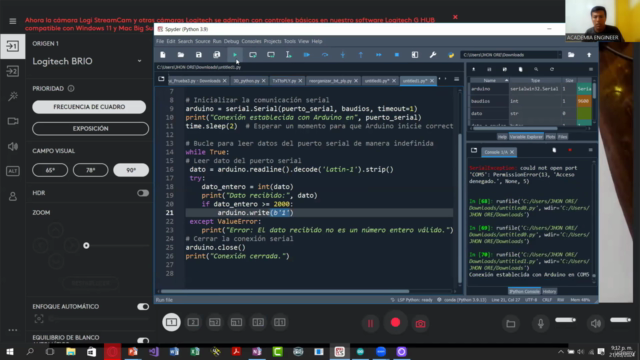Click the Open file folder icon in Spyder
This screenshot has width=640, height=360.
(x=181, y=55)
